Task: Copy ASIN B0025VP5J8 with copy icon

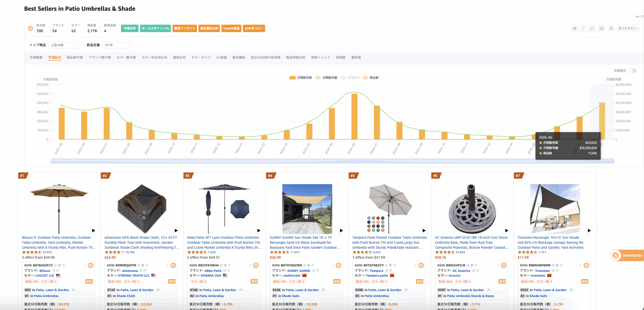Action: (468, 265)
